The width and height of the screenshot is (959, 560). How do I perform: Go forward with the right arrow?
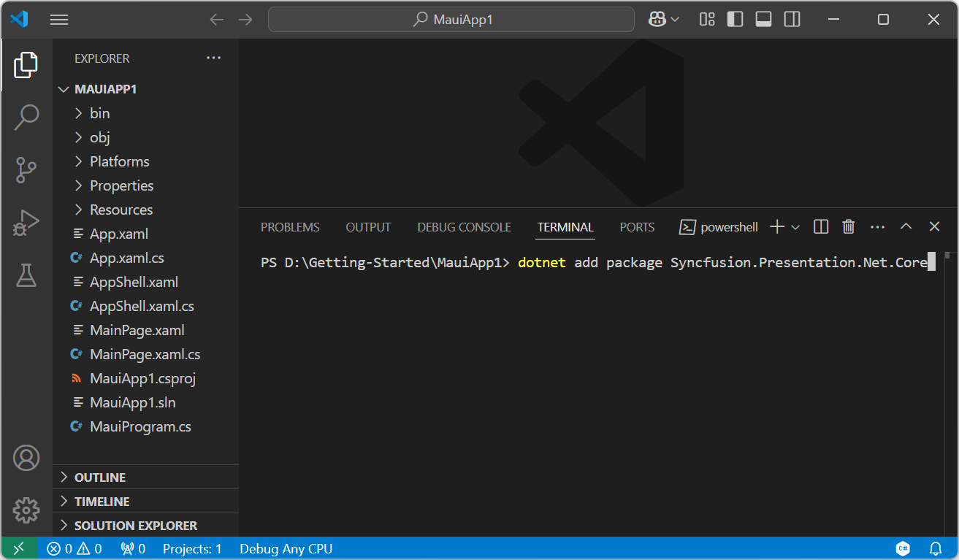click(245, 20)
